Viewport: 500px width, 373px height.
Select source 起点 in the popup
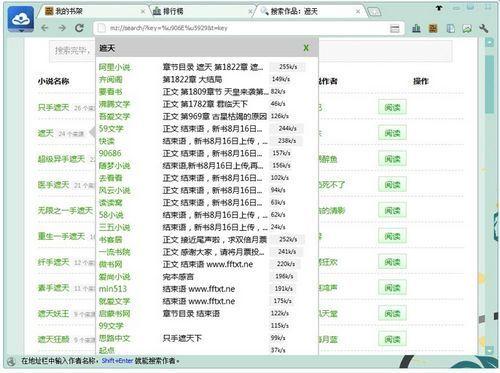107,350
